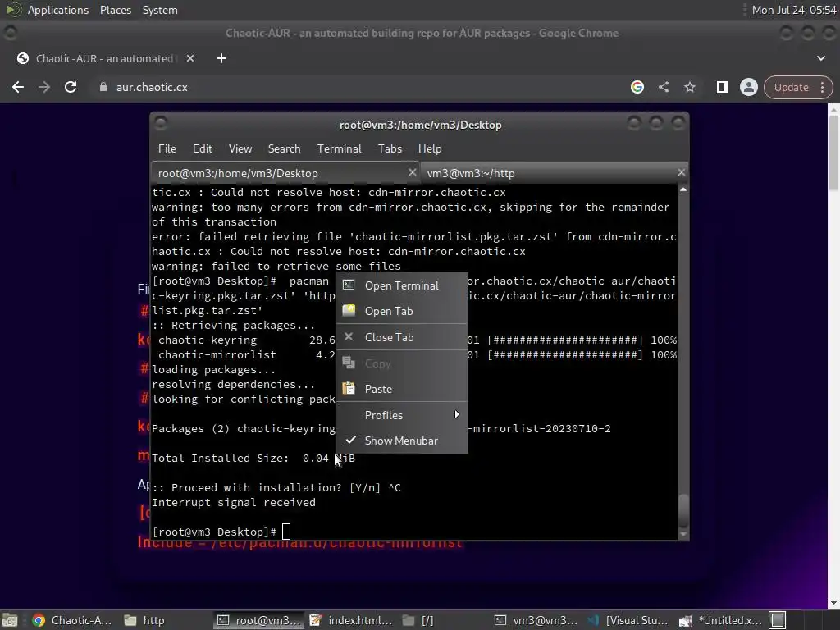
Task: Open a new Chrome tab
Action: tap(221, 58)
